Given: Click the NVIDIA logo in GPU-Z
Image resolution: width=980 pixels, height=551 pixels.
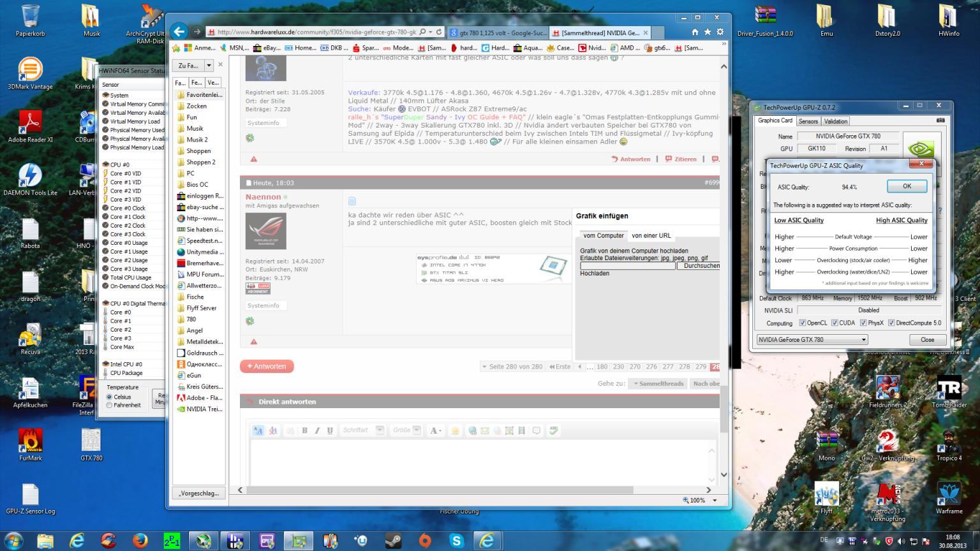Looking at the screenshot, I should [922, 149].
